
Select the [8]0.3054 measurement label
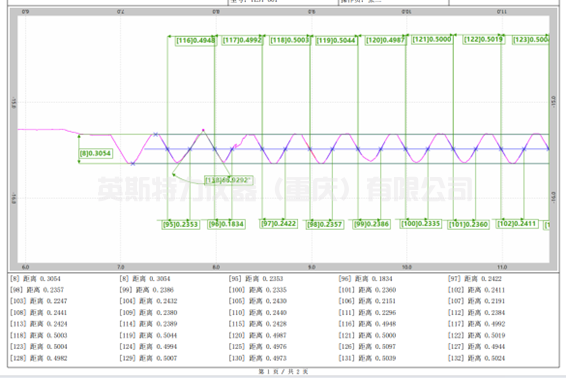(x=96, y=153)
